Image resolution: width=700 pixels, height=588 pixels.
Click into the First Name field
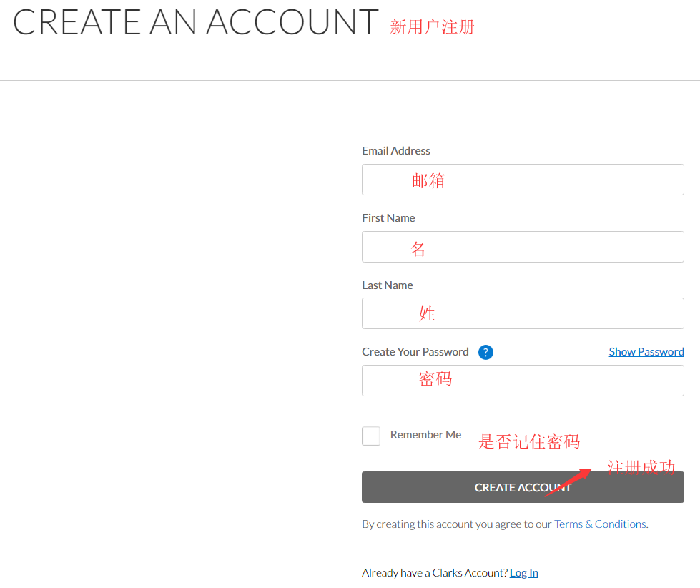click(523, 247)
